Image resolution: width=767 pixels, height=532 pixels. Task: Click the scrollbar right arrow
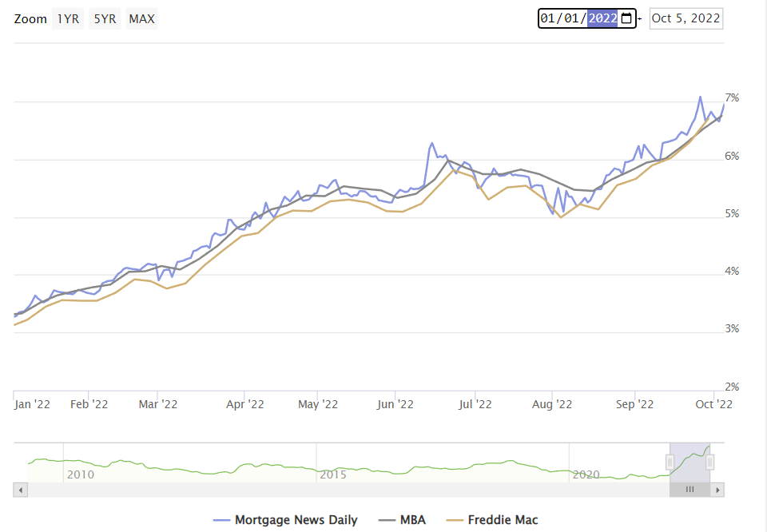tap(718, 490)
